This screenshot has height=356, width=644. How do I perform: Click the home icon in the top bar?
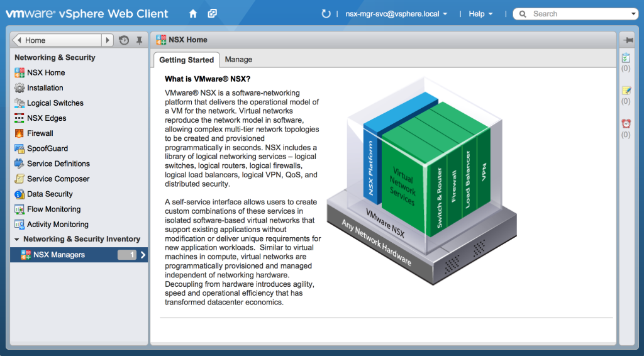[193, 14]
